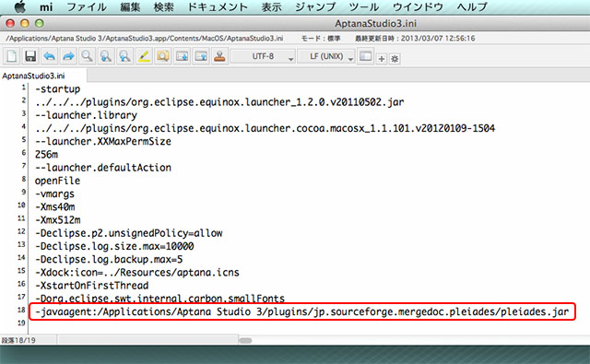Click the -javaagent pleiades.jar line

[301, 311]
